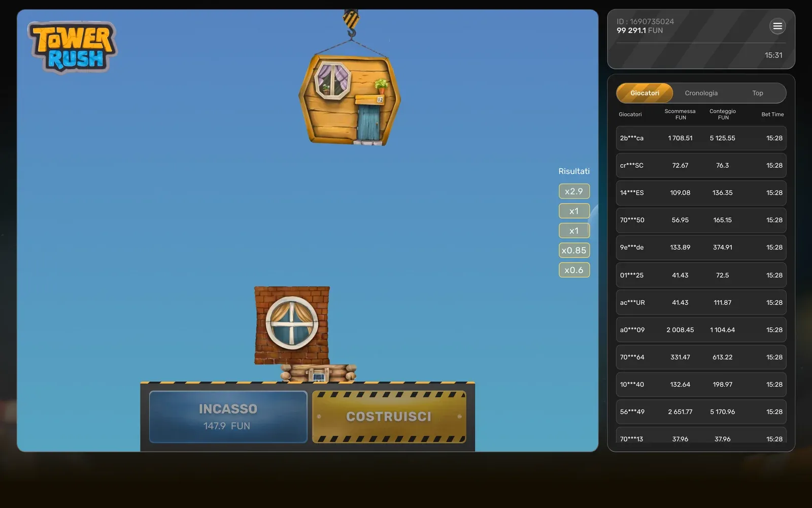Click the 165.15 count value
Image resolution: width=812 pixels, height=508 pixels.
coord(722,220)
